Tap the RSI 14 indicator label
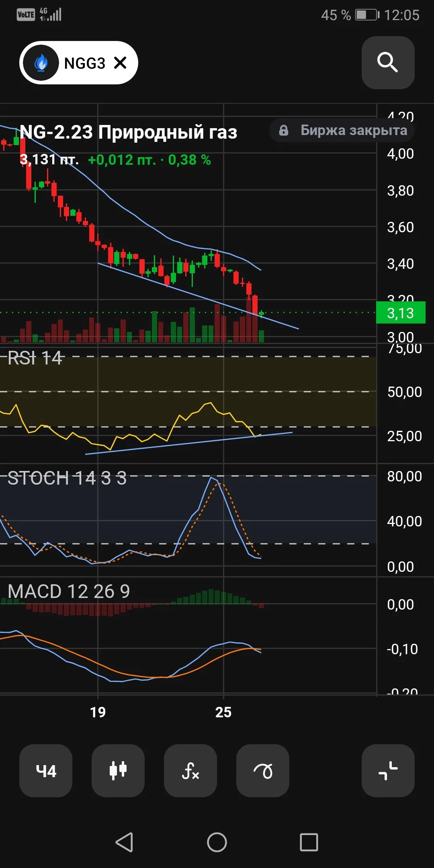 (x=35, y=358)
